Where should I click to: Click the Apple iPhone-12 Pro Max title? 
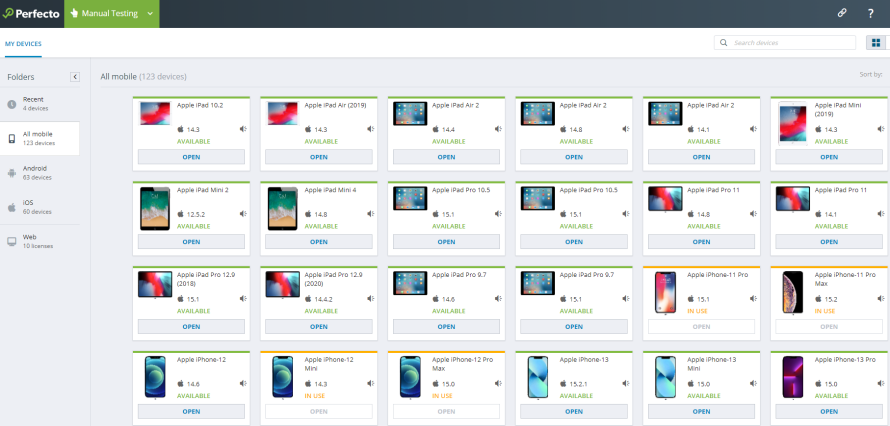point(463,364)
